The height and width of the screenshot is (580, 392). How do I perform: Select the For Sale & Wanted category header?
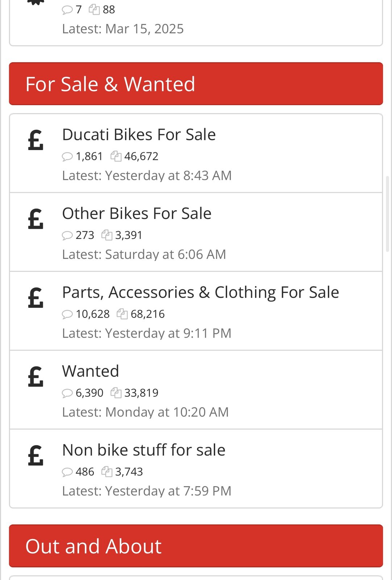(110, 84)
